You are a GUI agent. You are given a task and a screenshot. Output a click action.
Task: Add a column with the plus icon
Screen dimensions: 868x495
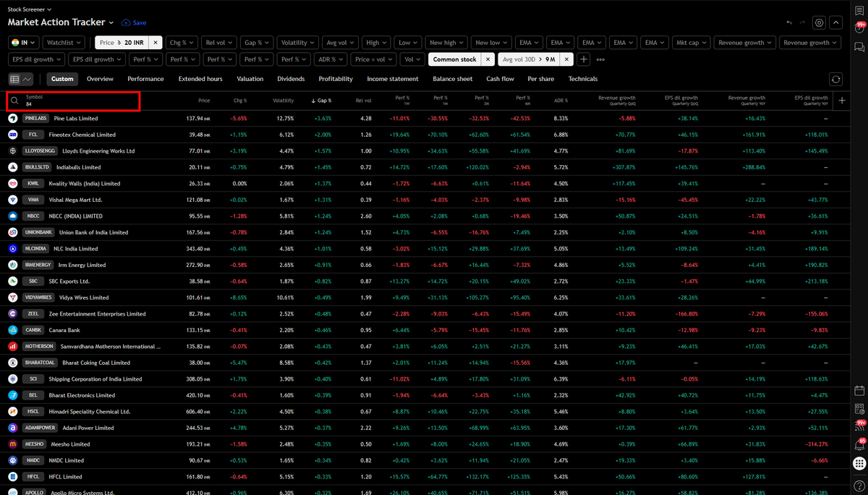841,101
